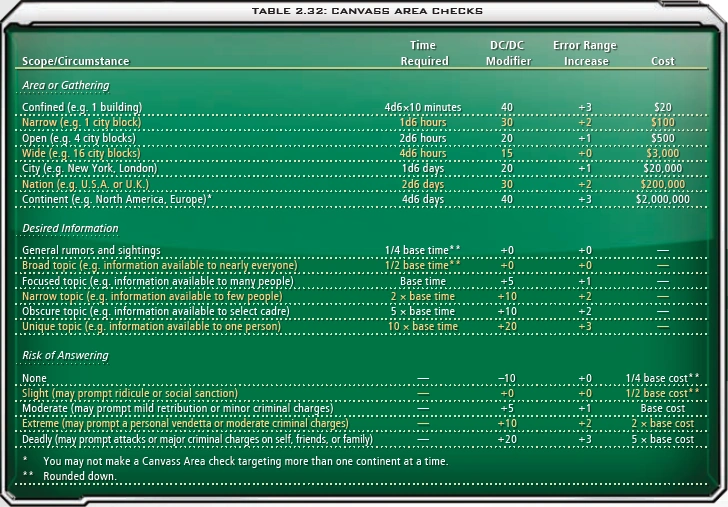Click row label 'Unique topic (e.g. information available to one person)'
The width and height of the screenshot is (728, 507).
point(151,326)
